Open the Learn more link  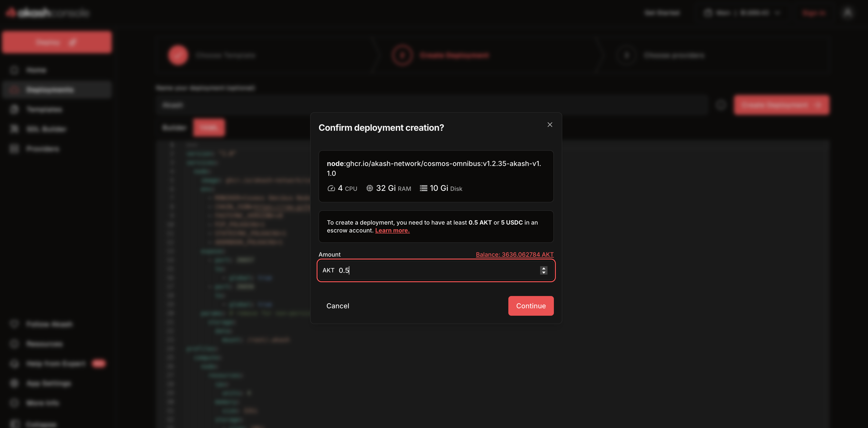[x=392, y=230]
